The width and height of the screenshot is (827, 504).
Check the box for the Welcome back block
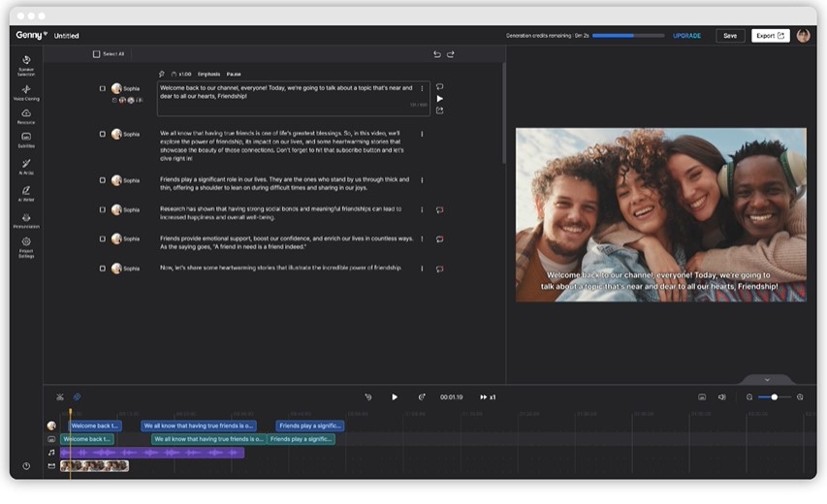(x=103, y=88)
